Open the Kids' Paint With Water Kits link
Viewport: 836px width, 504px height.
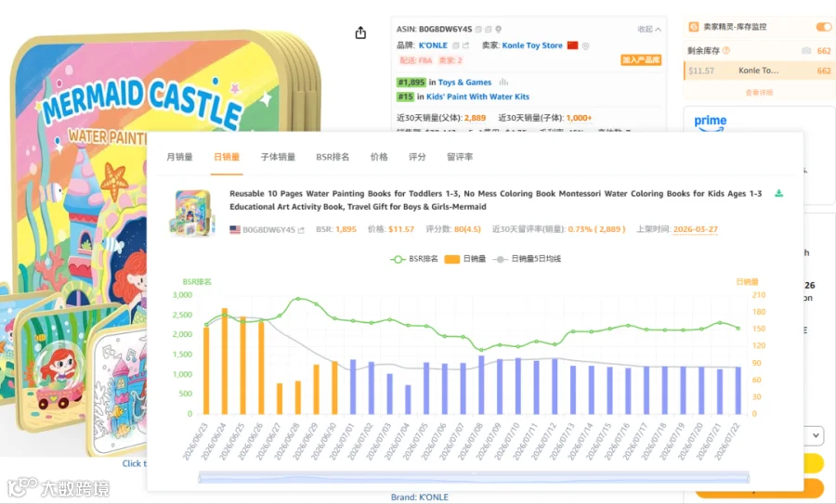pyautogui.click(x=477, y=97)
